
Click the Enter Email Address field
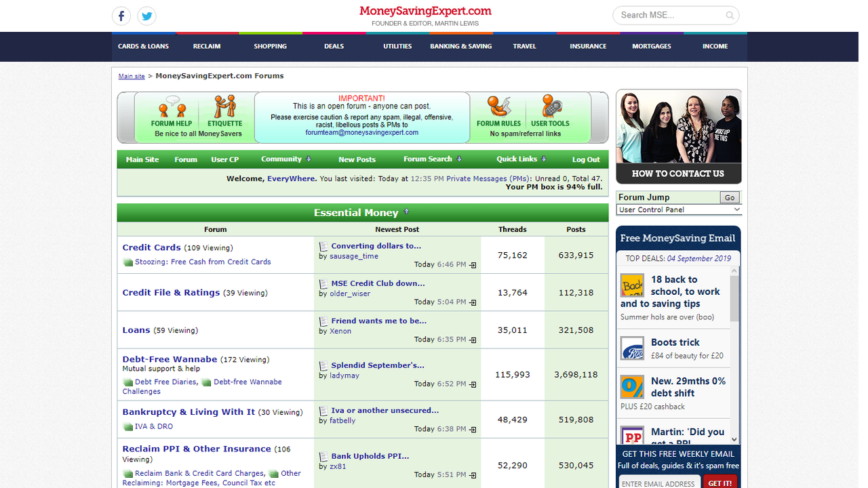658,483
